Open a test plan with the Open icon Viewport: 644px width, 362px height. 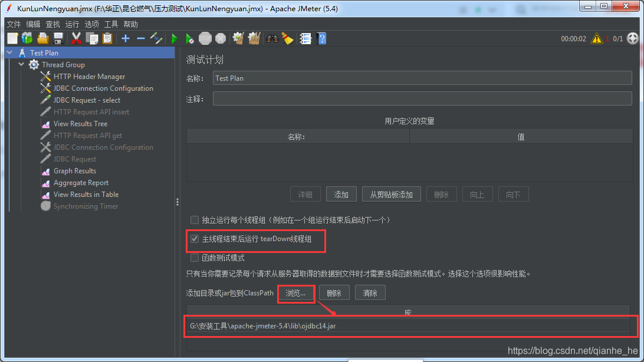[x=42, y=38]
